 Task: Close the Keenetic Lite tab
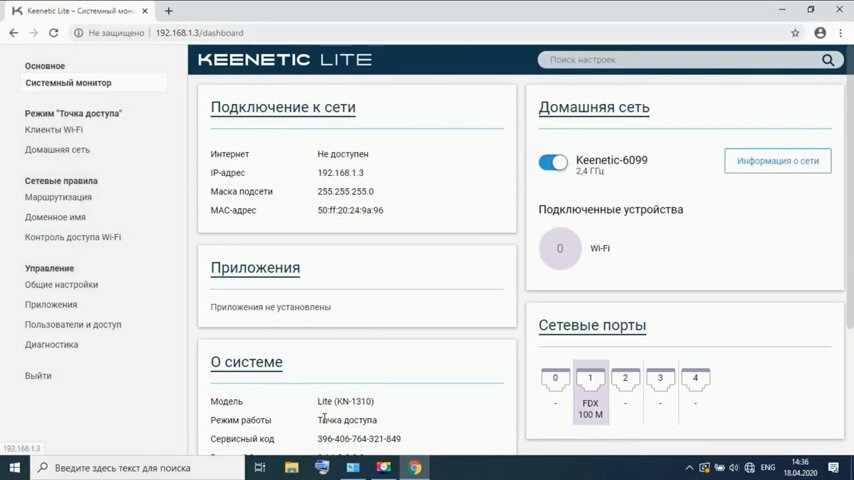(145, 11)
